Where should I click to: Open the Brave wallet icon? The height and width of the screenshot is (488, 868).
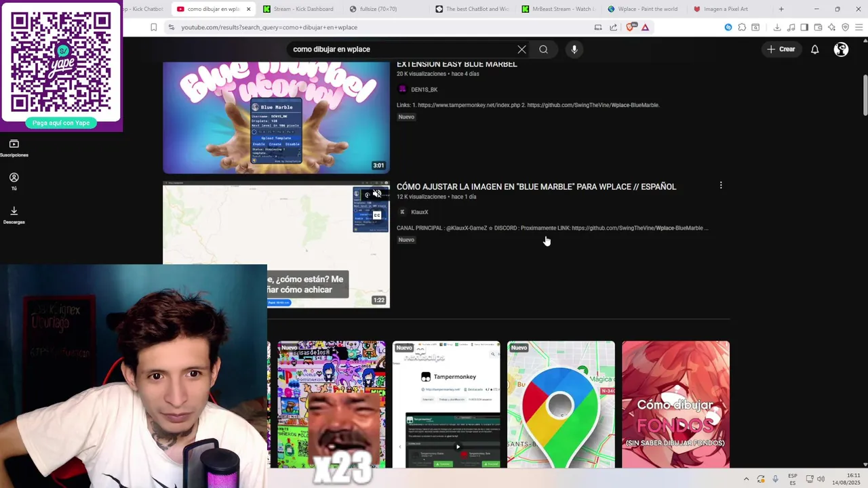[x=818, y=27]
